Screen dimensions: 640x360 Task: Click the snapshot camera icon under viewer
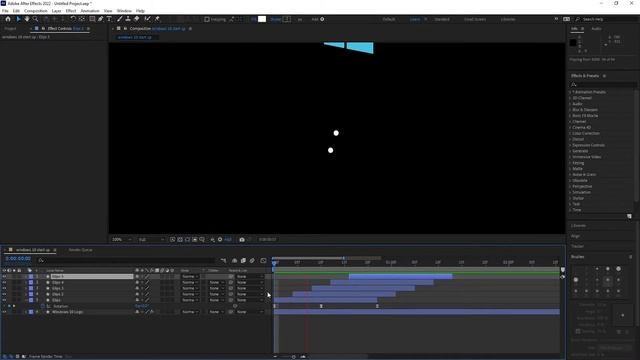242,240
